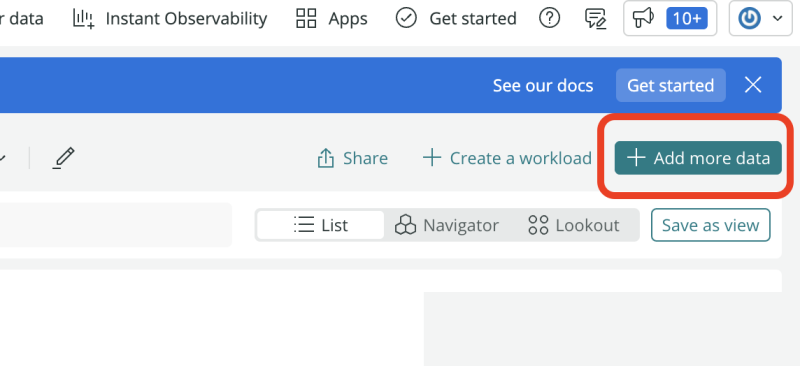Switch to Navigator view

(x=447, y=225)
